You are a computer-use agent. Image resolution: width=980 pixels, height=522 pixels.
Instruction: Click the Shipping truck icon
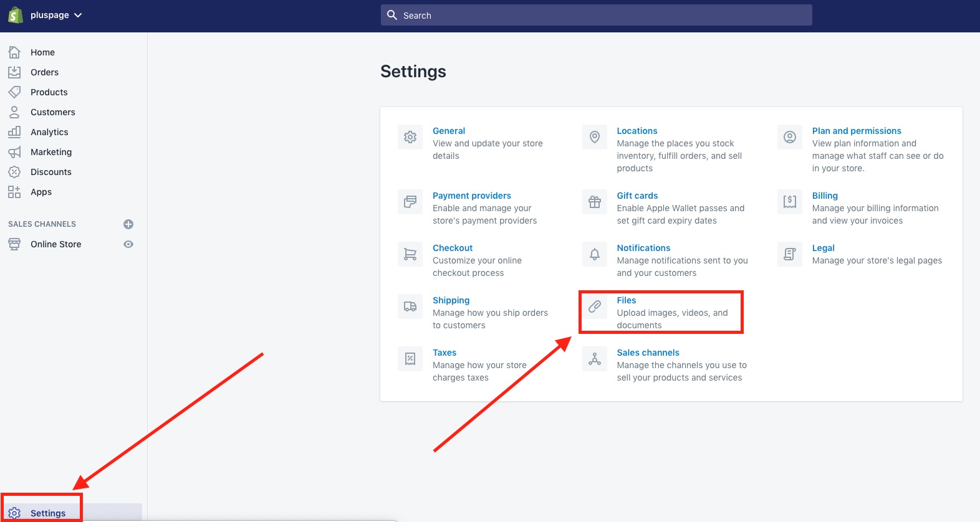tap(410, 306)
